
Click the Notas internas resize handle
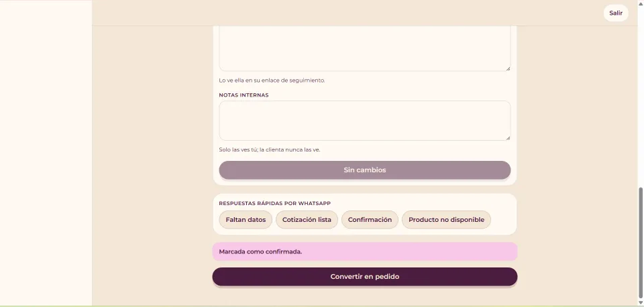click(508, 138)
